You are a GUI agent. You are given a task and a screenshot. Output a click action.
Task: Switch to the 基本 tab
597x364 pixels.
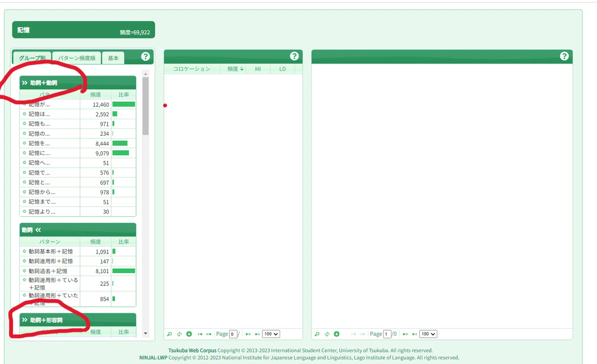point(113,58)
